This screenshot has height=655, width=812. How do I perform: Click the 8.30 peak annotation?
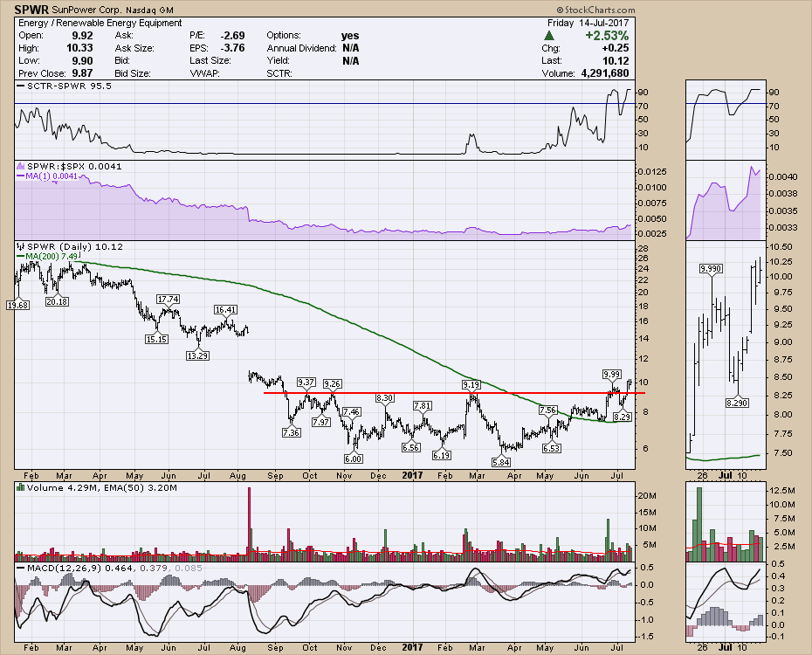pyautogui.click(x=385, y=397)
